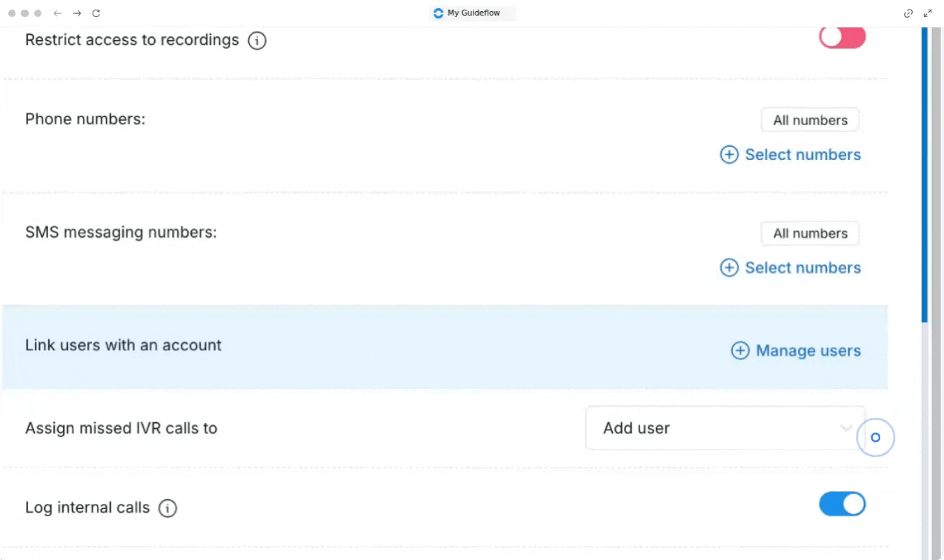Open info icon beside Log internal calls
Screen dimensions: 944x560
168,508
